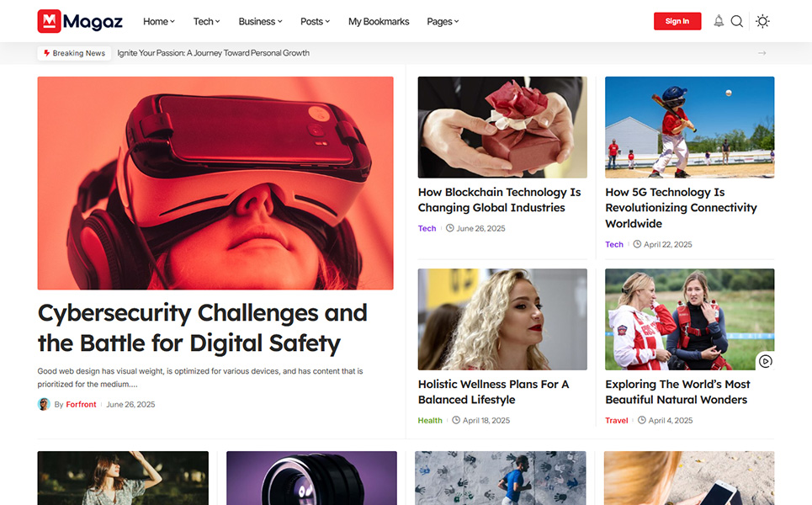Viewport: 812px width, 505px height.
Task: Open the Posts menu
Action: pos(315,22)
